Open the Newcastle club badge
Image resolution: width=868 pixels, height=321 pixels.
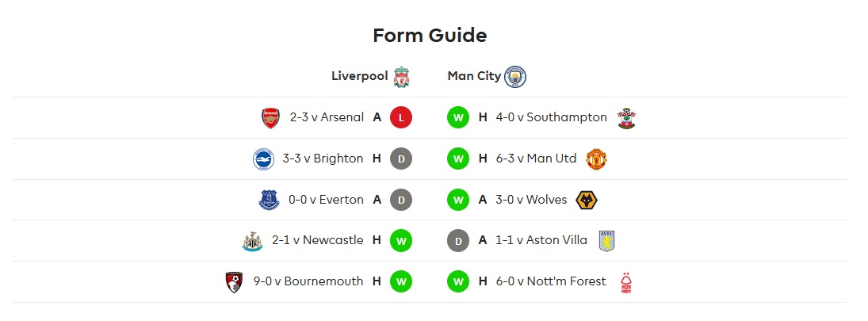(x=252, y=241)
